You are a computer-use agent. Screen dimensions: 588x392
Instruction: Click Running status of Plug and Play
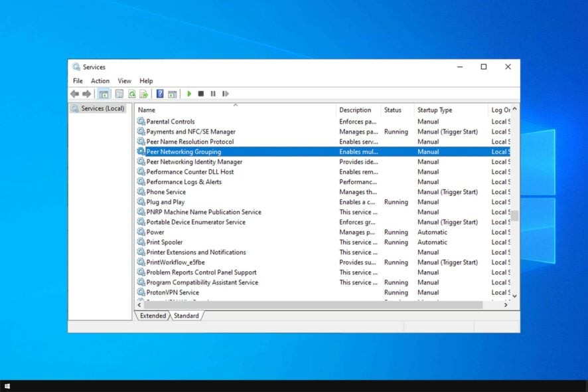coord(396,202)
